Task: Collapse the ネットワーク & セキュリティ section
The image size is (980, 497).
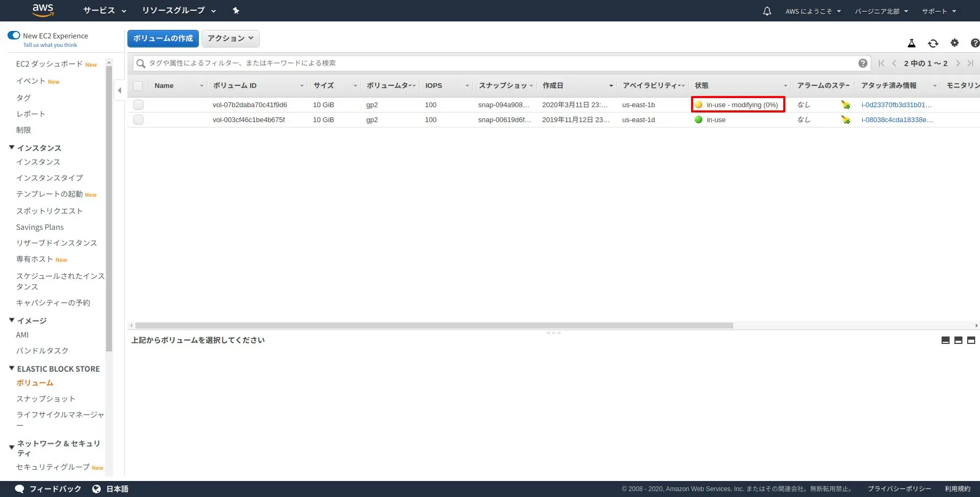Action: pyautogui.click(x=12, y=448)
